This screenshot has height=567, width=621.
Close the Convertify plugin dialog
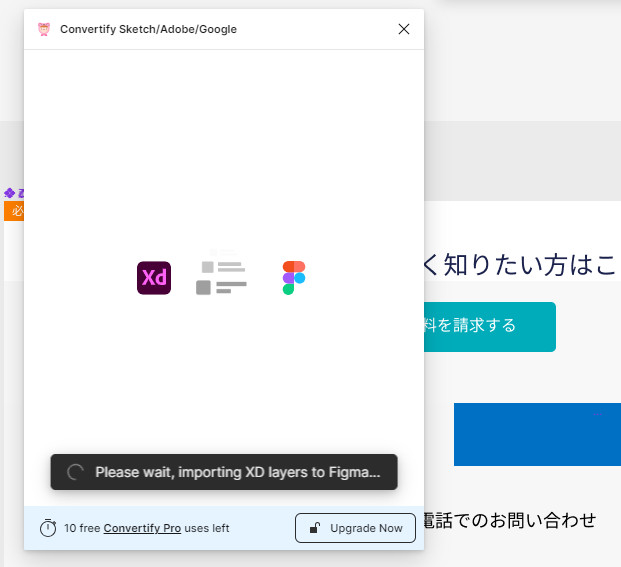404,29
